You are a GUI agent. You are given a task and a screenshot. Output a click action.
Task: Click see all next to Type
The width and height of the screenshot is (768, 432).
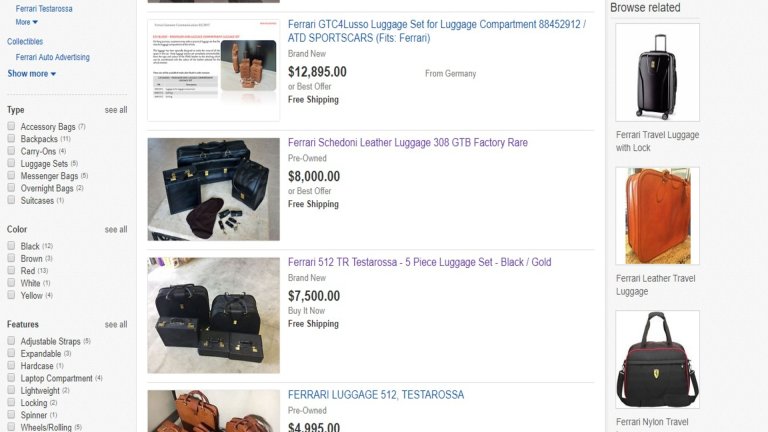pyautogui.click(x=116, y=110)
